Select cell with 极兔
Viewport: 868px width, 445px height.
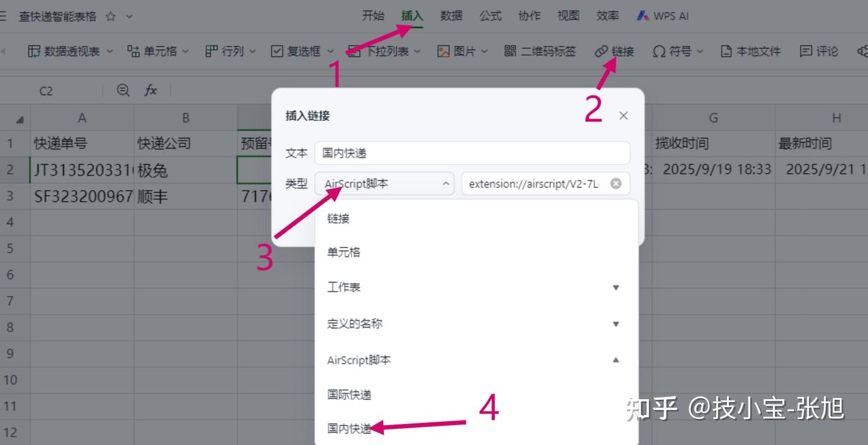click(x=186, y=170)
